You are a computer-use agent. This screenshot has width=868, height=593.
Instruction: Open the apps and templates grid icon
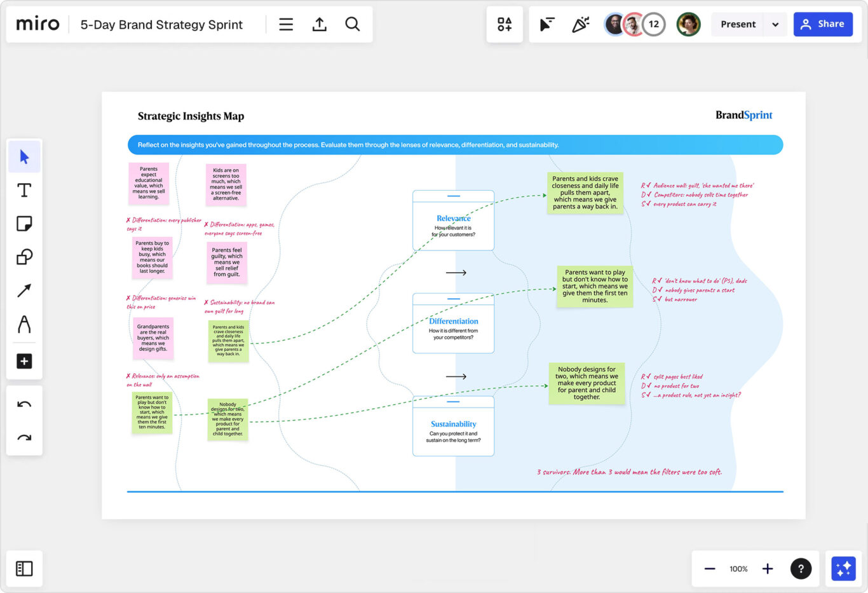tap(505, 24)
